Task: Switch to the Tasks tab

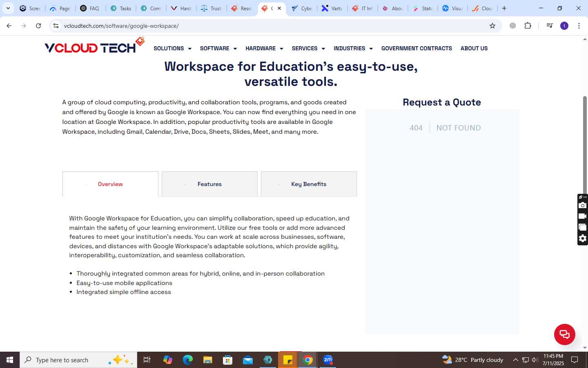Action: click(120, 8)
